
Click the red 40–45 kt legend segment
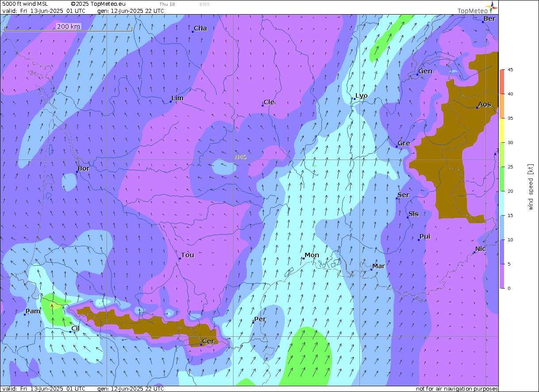click(x=502, y=81)
